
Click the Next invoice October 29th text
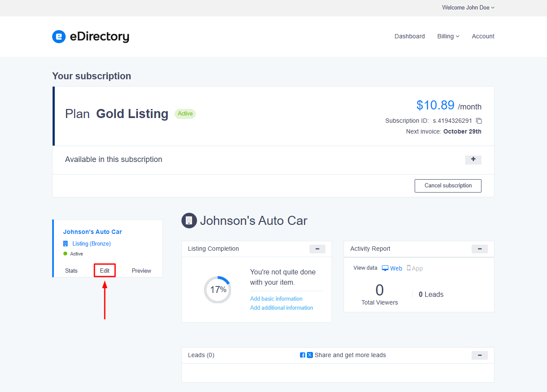point(444,131)
